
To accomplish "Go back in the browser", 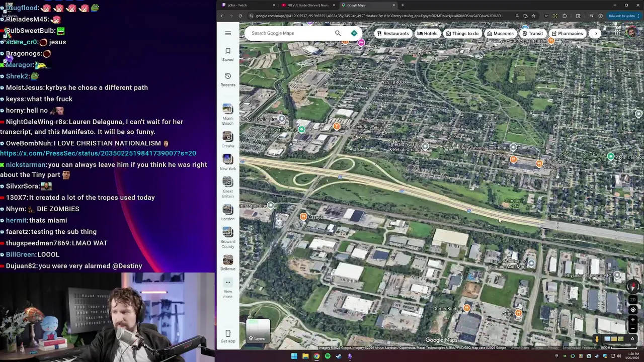I will point(222,16).
